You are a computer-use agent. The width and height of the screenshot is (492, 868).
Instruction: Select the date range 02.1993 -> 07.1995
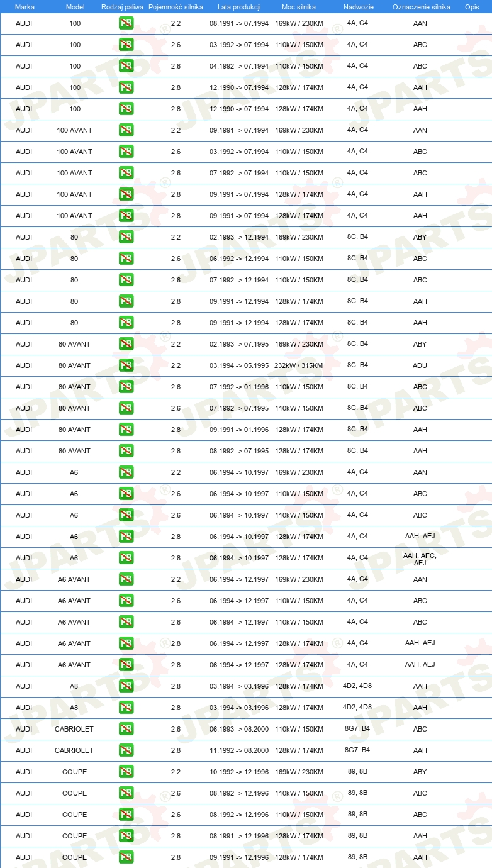click(239, 345)
